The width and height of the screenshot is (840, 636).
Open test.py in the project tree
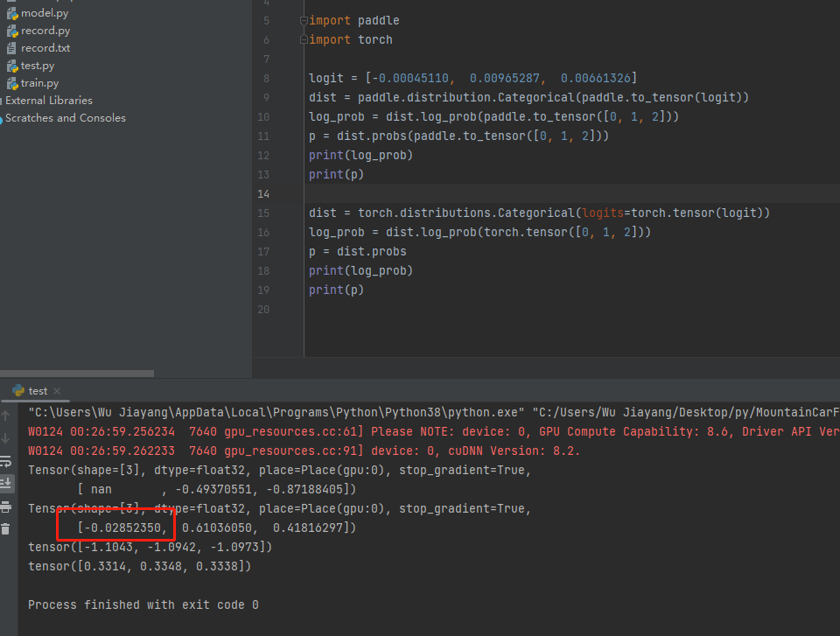click(x=38, y=66)
